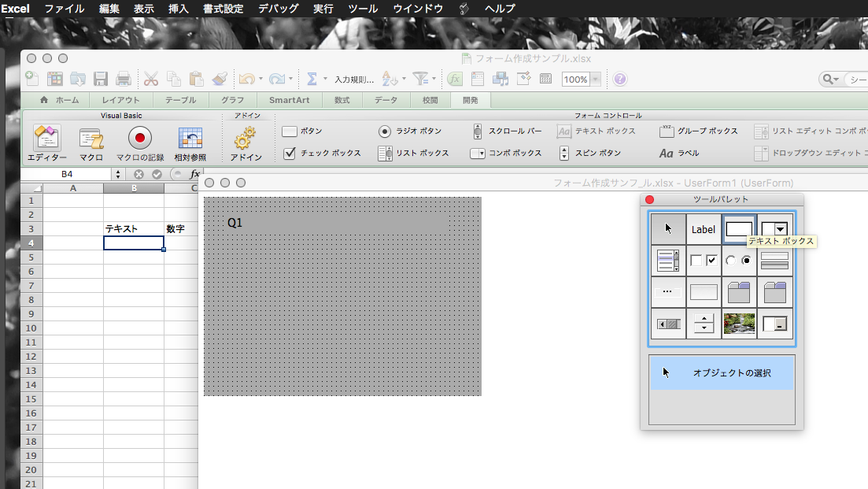The width and height of the screenshot is (868, 489).
Task: Toggle the 相対参照 relative reference button
Action: (190, 139)
